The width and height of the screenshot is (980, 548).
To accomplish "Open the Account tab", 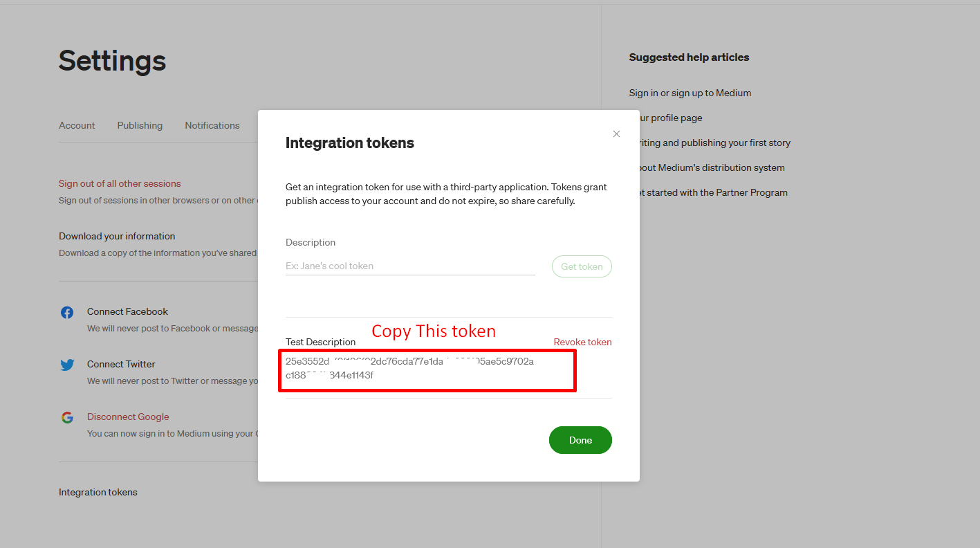I will click(77, 125).
